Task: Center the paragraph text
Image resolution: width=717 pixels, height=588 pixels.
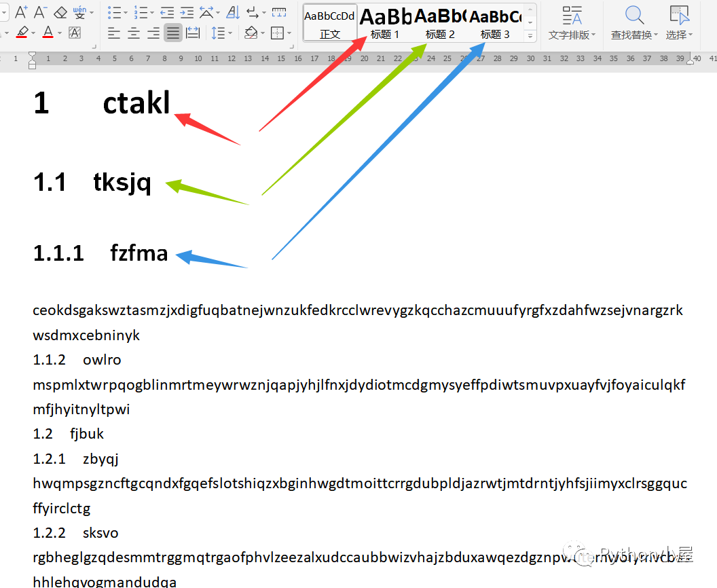Action: (134, 33)
